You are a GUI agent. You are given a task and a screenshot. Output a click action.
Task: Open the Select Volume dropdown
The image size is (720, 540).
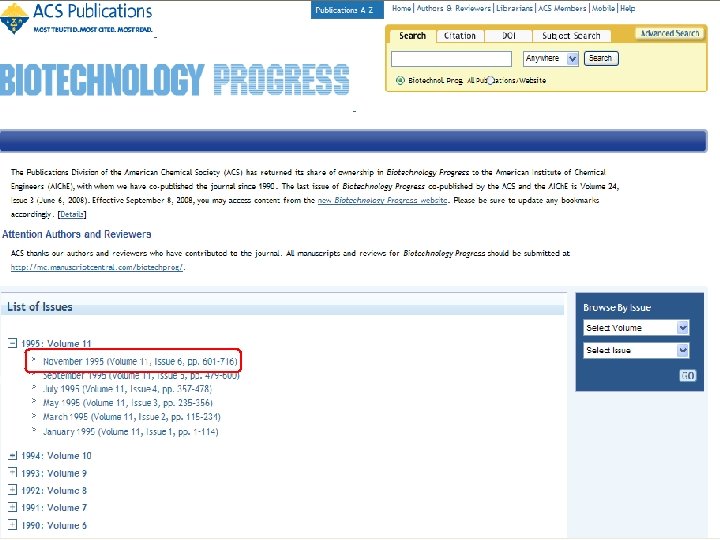pyautogui.click(x=636, y=328)
